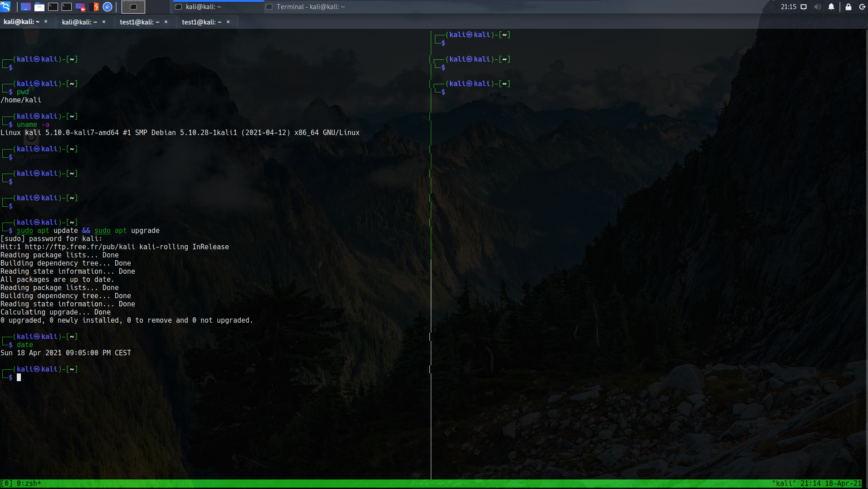This screenshot has width=868, height=489.
Task: Open the 21:15 panel clock
Action: pyautogui.click(x=788, y=7)
